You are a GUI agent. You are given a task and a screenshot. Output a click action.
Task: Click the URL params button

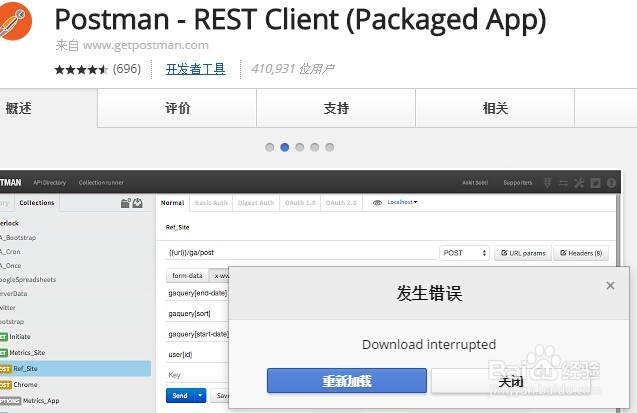coord(523,253)
